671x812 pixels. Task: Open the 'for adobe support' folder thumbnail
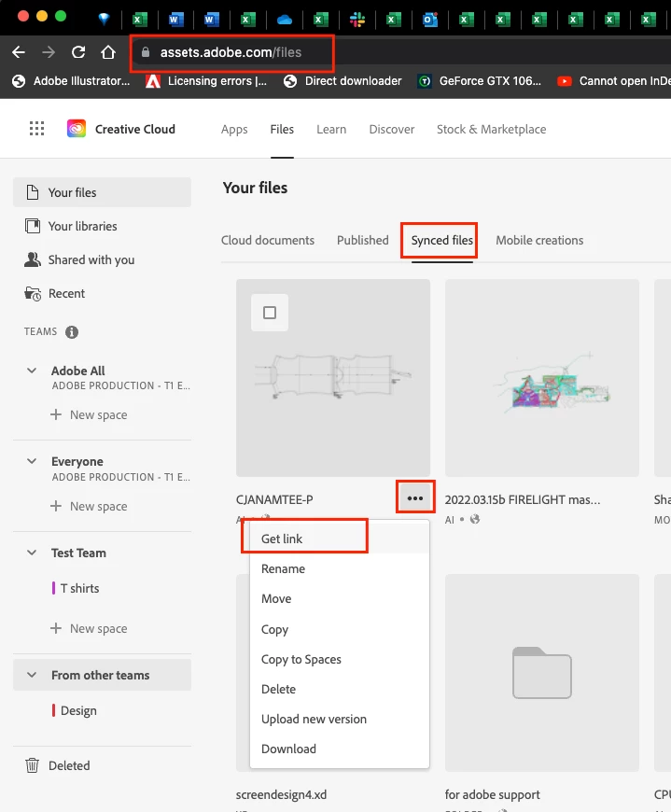542,673
